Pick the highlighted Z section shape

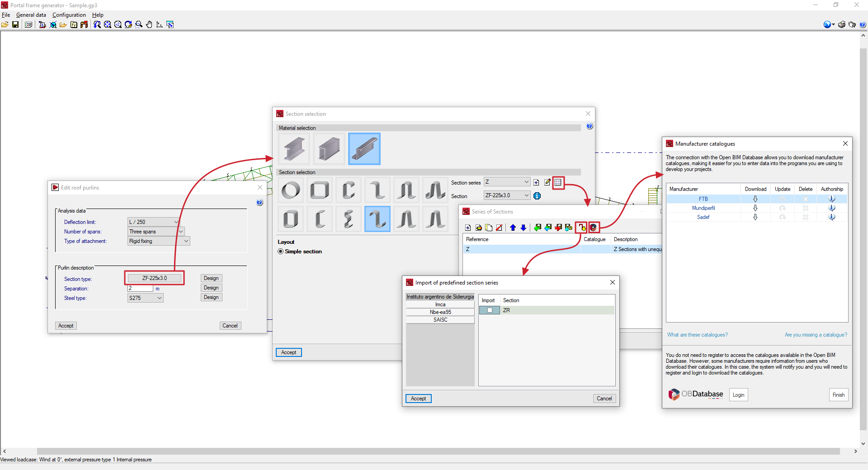(x=377, y=219)
